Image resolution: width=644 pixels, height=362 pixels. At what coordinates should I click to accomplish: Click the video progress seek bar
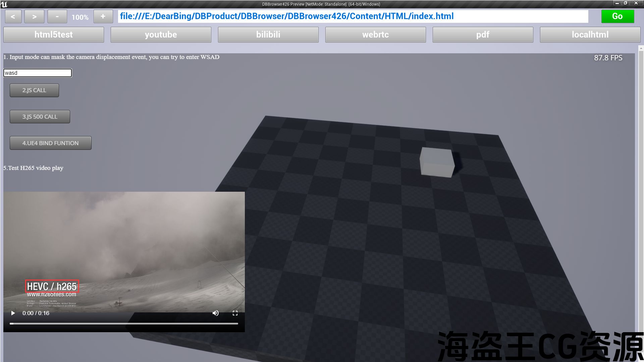click(x=124, y=323)
